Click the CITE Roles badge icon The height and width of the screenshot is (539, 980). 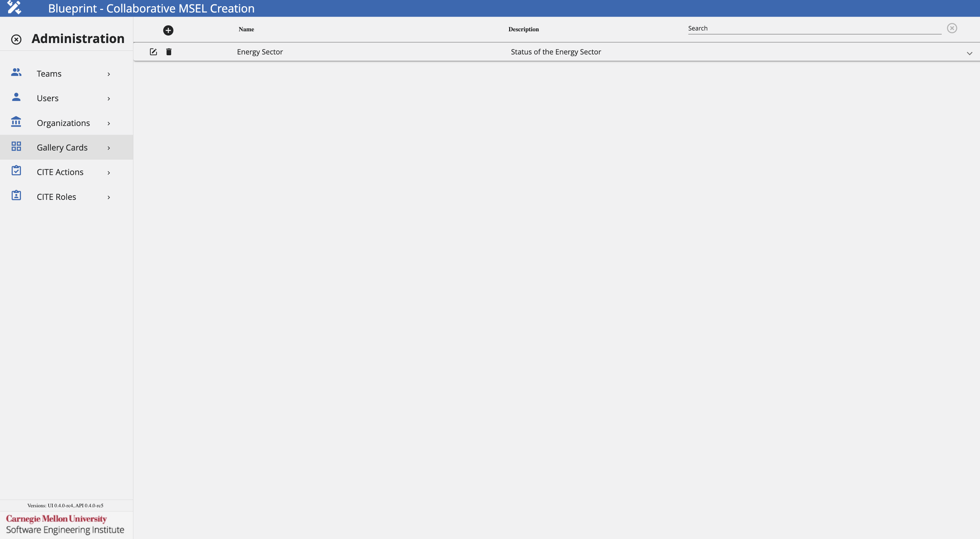(16, 195)
